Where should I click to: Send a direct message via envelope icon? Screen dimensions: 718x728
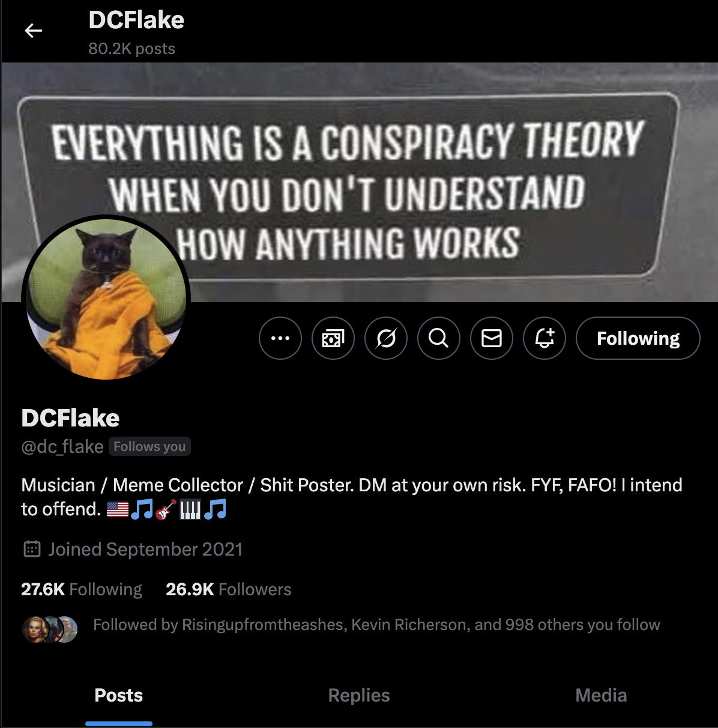492,338
